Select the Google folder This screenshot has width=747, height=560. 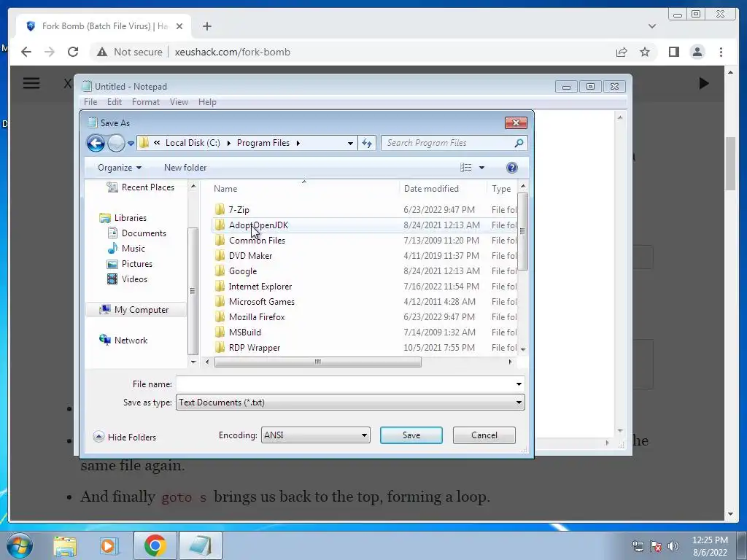click(x=242, y=271)
